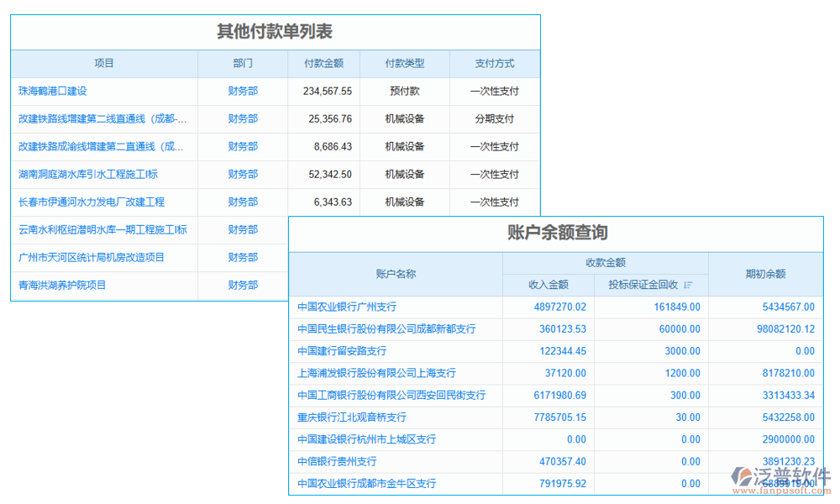Sort the 付款金额 column header
The width and height of the screenshot is (840, 504).
(326, 63)
